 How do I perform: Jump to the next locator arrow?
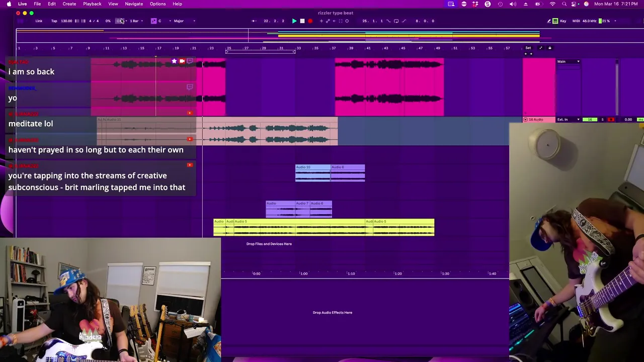point(531,54)
